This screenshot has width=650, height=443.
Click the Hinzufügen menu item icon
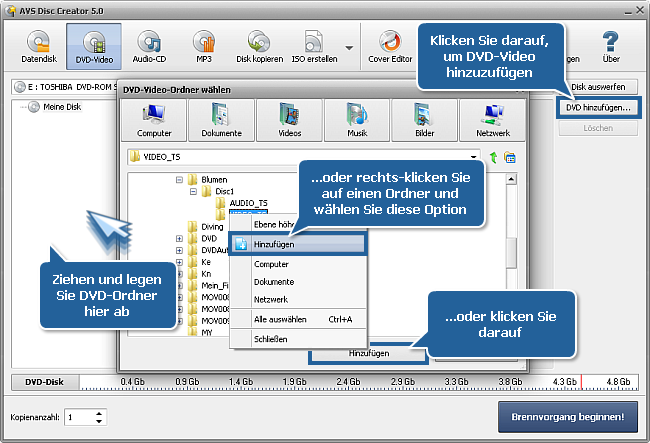(x=241, y=244)
